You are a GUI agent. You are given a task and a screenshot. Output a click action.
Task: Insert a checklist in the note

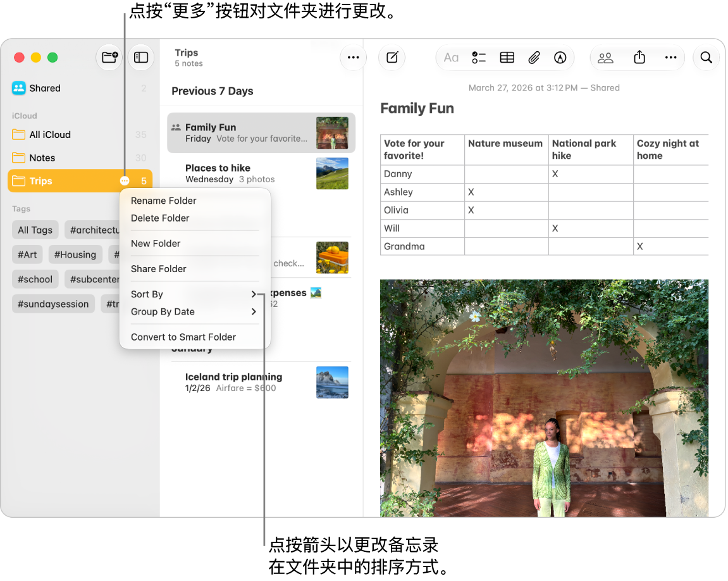[x=479, y=58]
